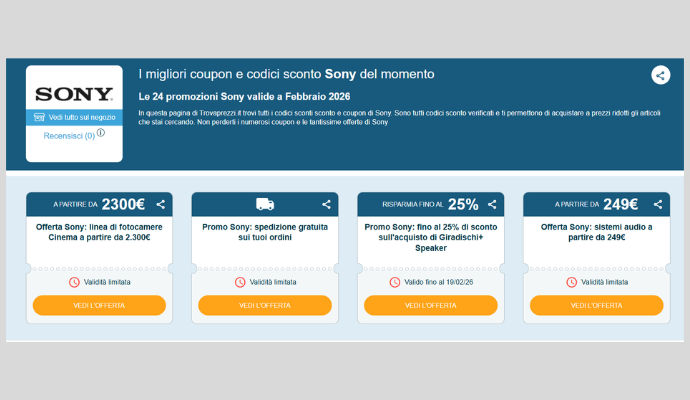Share the free shipping promo card
Viewport: 690px width, 400px height.
326,204
